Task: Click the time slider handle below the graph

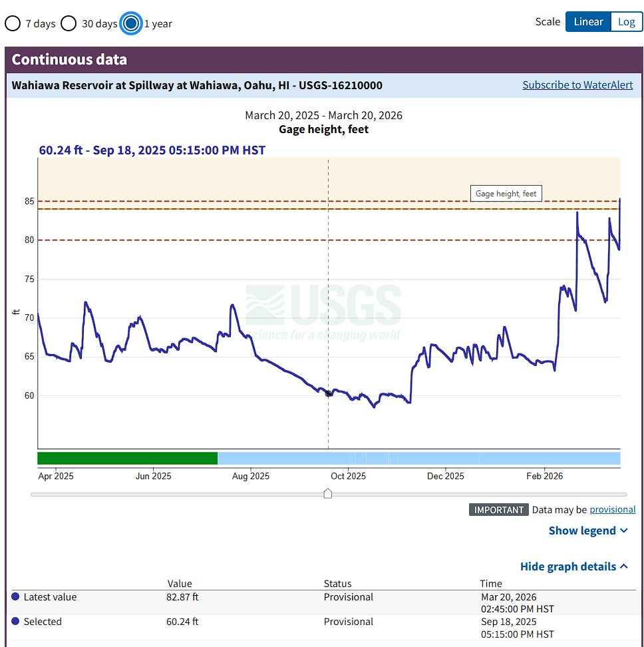Action: tap(327, 493)
